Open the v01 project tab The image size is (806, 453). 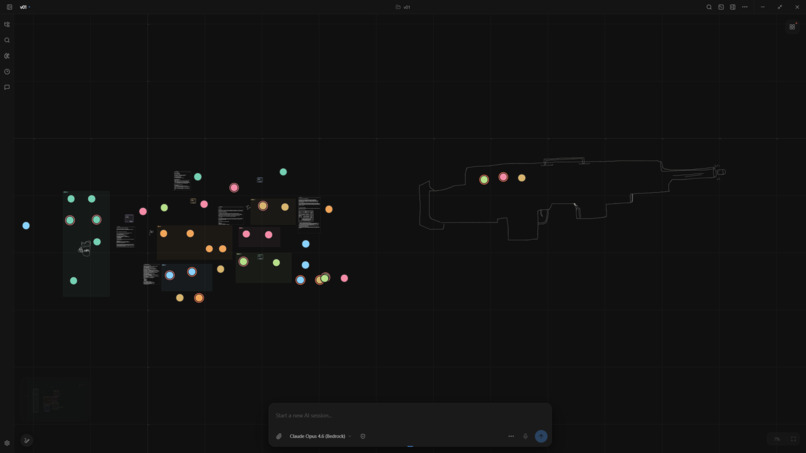pos(23,7)
